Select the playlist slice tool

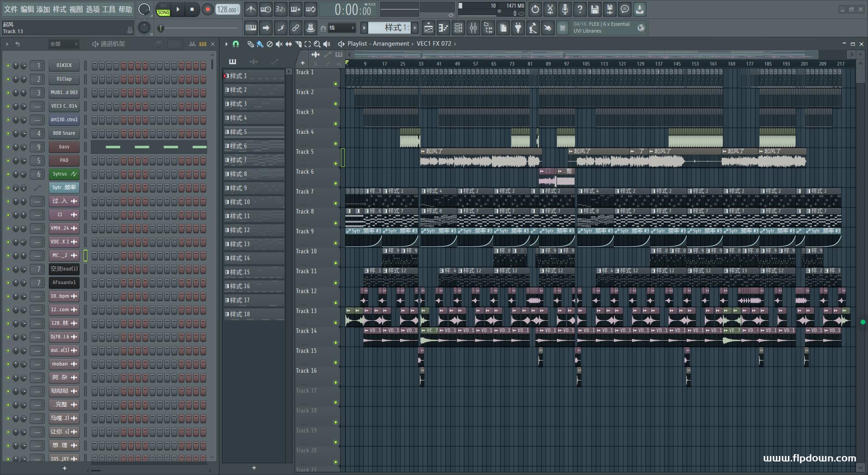click(298, 44)
